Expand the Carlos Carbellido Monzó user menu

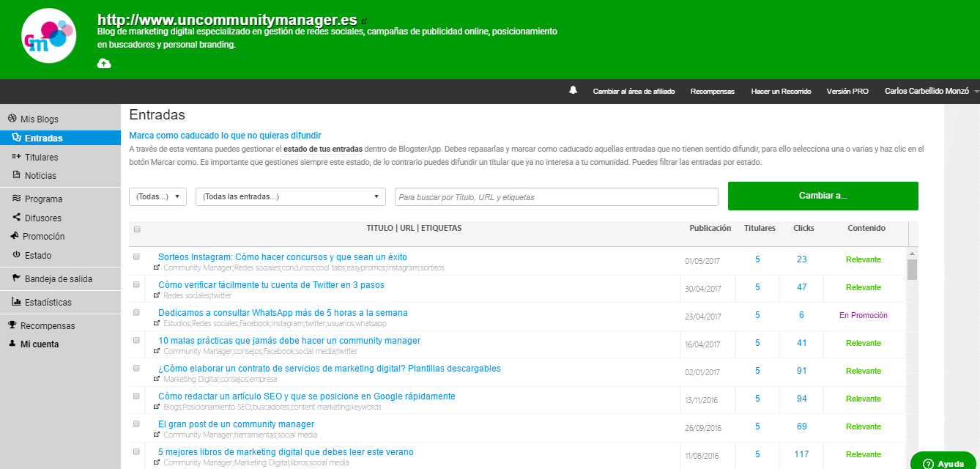(x=930, y=91)
